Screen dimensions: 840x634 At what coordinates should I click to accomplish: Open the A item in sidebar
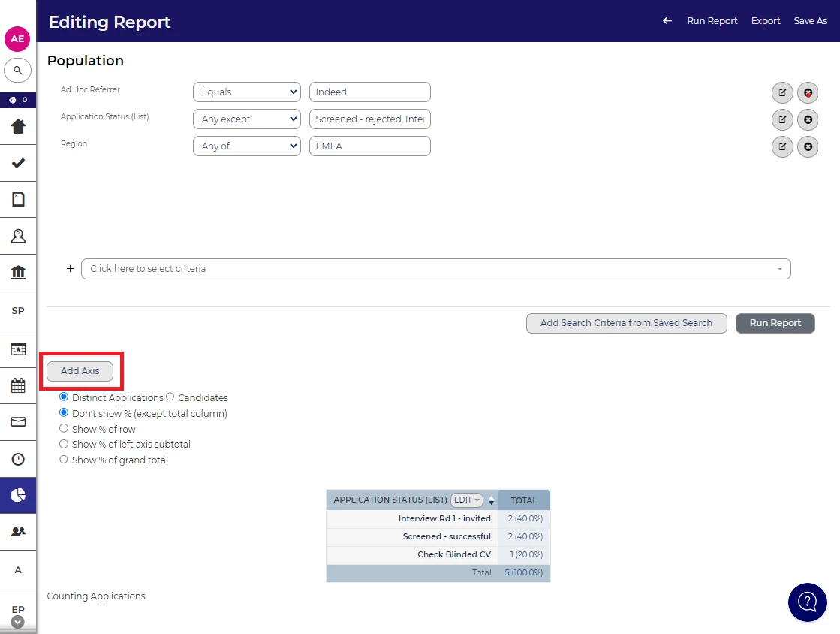[18, 570]
